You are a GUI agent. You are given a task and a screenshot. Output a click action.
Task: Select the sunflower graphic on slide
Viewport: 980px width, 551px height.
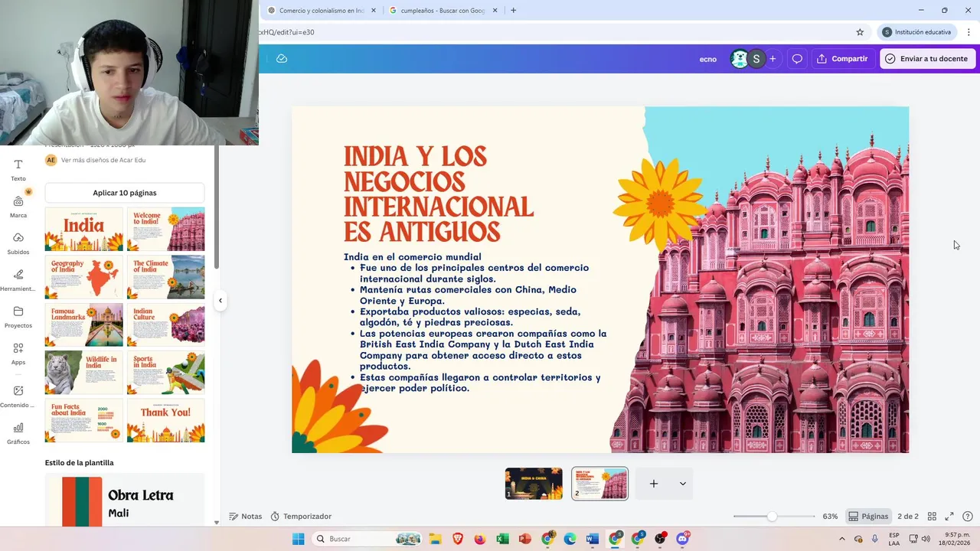click(x=659, y=203)
